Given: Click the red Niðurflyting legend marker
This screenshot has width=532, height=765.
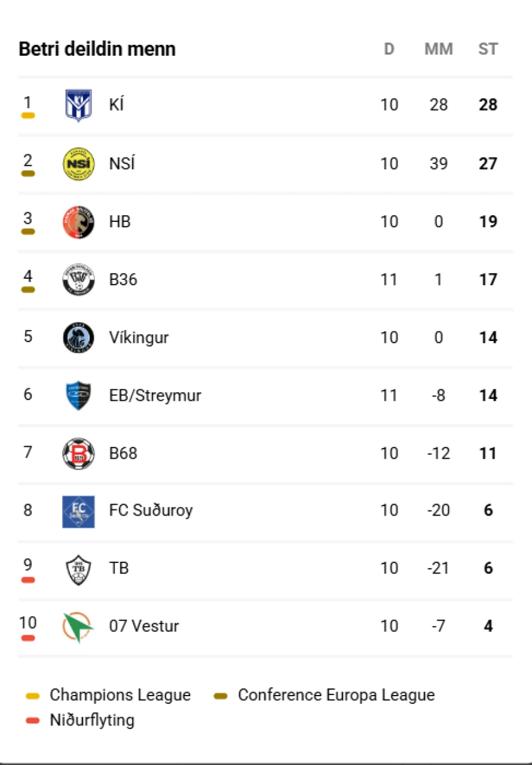Looking at the screenshot, I should [x=33, y=721].
